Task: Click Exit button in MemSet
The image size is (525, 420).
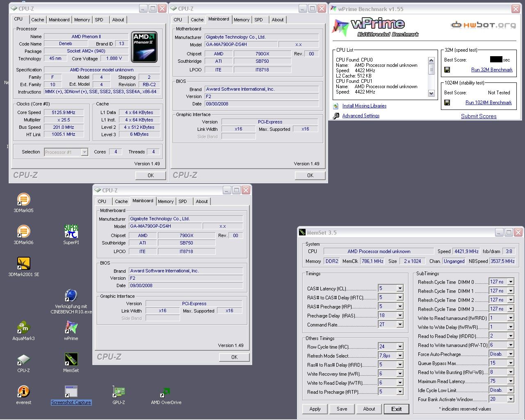Action: [x=397, y=409]
